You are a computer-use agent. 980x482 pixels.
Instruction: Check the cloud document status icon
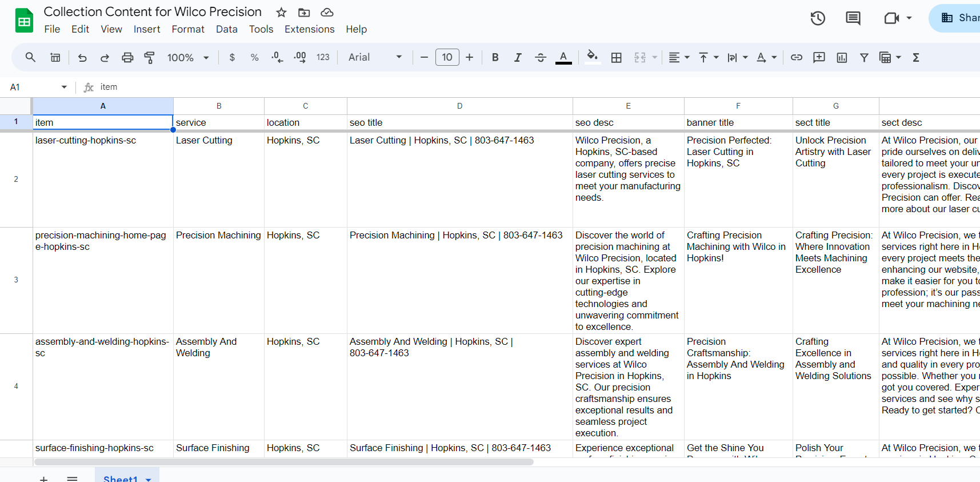pos(327,12)
